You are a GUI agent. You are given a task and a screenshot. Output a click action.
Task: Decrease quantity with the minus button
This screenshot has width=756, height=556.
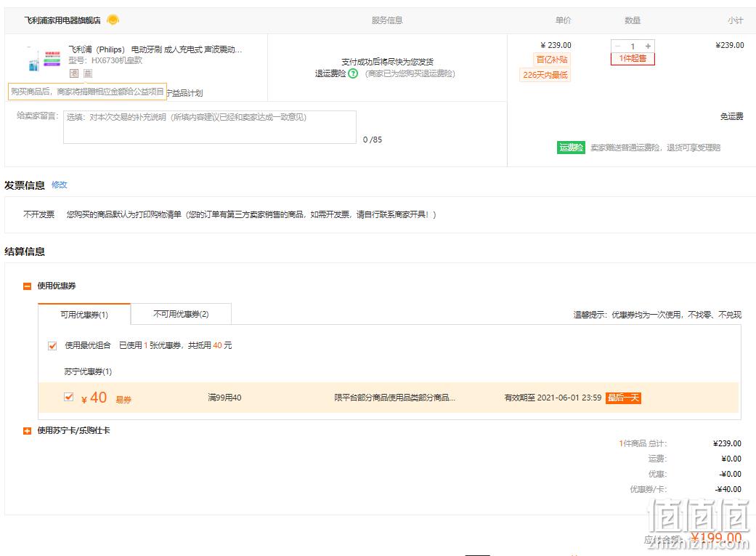point(617,46)
